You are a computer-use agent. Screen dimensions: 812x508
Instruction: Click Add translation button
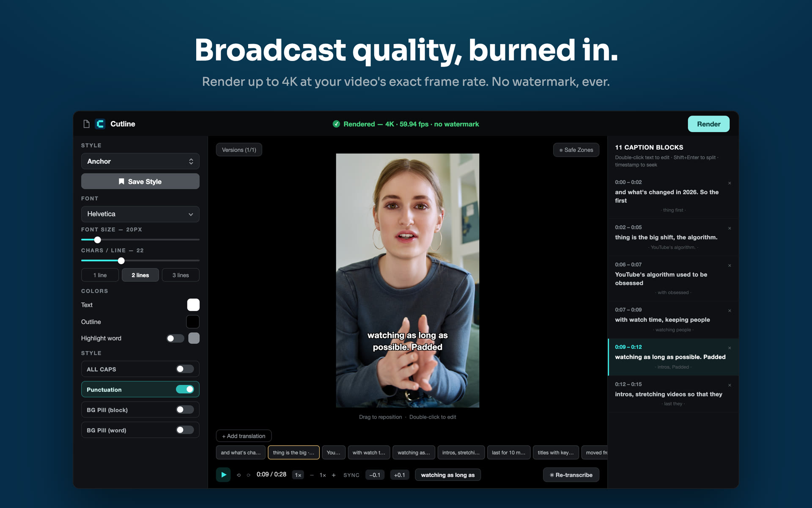(244, 436)
